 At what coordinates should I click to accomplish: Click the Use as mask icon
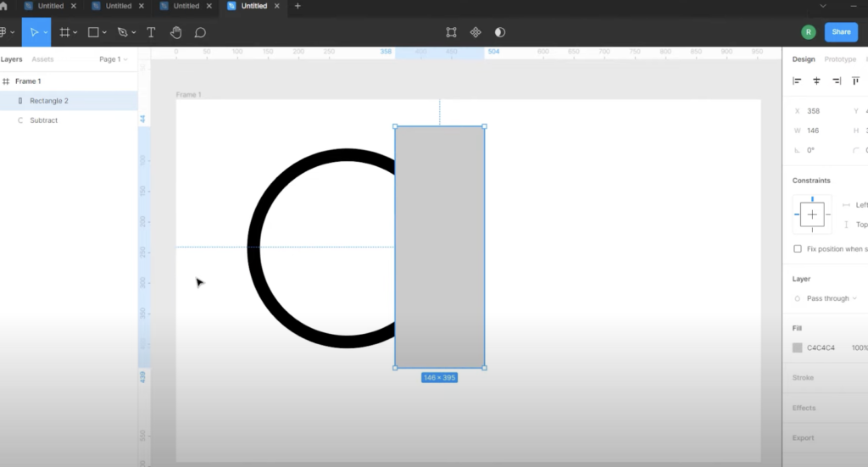[500, 32]
